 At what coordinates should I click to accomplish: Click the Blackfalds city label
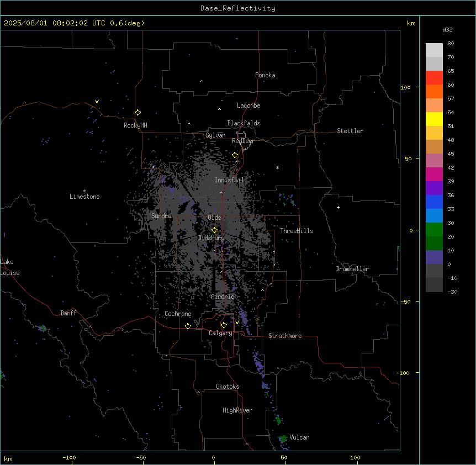click(x=244, y=123)
